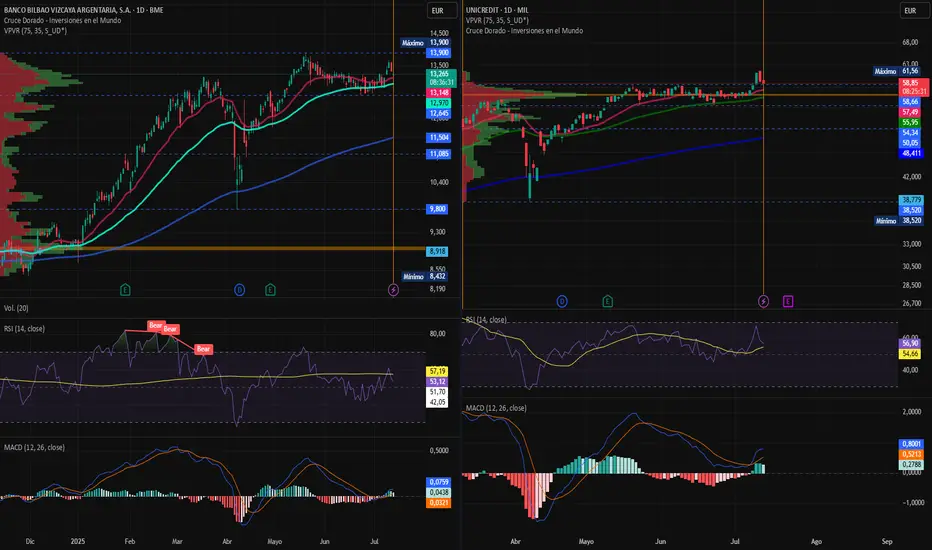The image size is (932, 550).
Task: Click the orange 0,5213 MACD signal label
Action: coord(911,454)
